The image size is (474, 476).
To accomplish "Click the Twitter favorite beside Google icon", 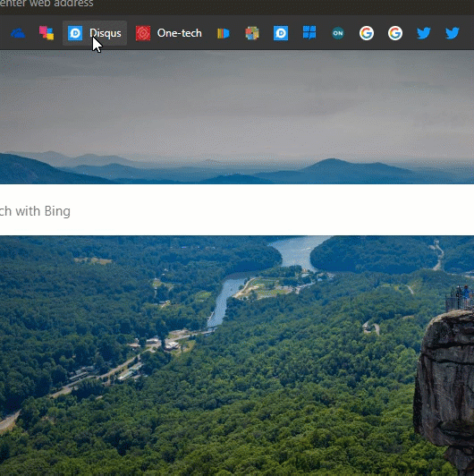I will [424, 33].
